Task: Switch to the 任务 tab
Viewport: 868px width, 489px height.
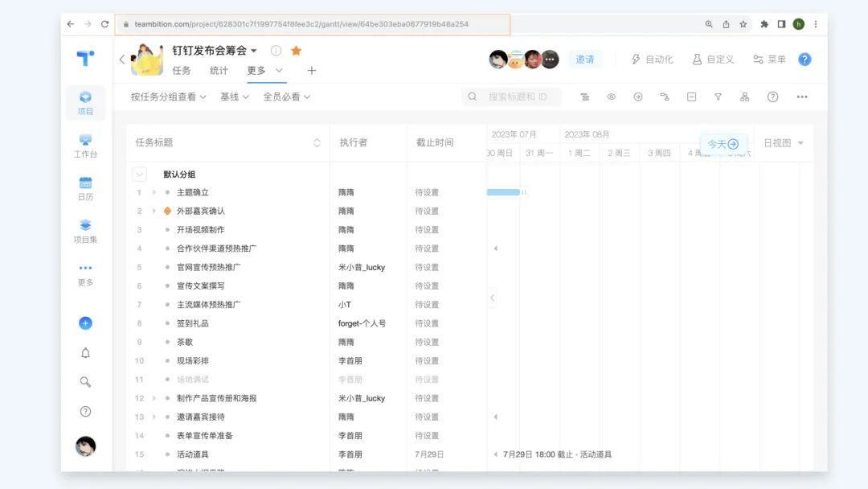Action: 182,71
